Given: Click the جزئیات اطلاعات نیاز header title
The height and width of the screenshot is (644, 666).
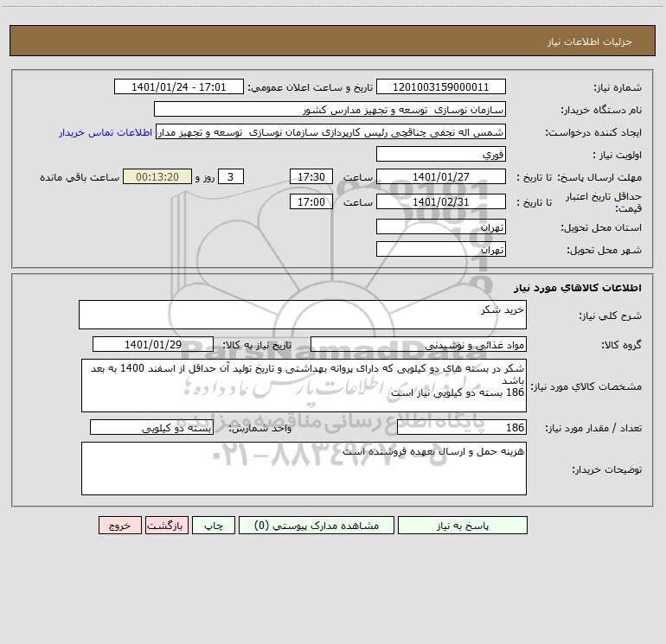Looking at the screenshot, I should click(590, 41).
